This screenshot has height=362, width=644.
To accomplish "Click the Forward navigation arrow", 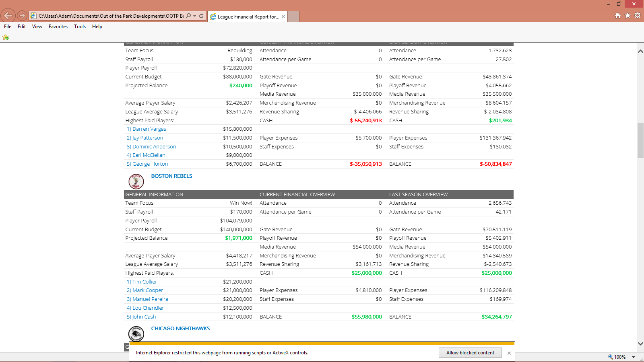I will point(22,16).
